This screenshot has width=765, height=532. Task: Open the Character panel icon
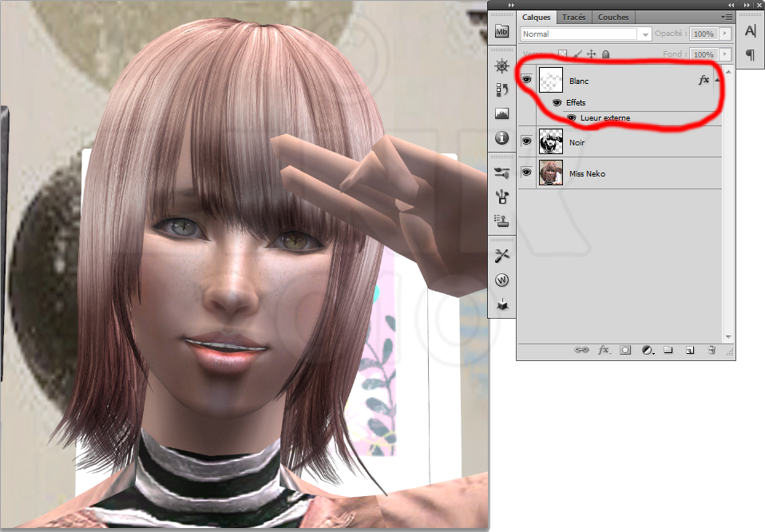point(750,31)
